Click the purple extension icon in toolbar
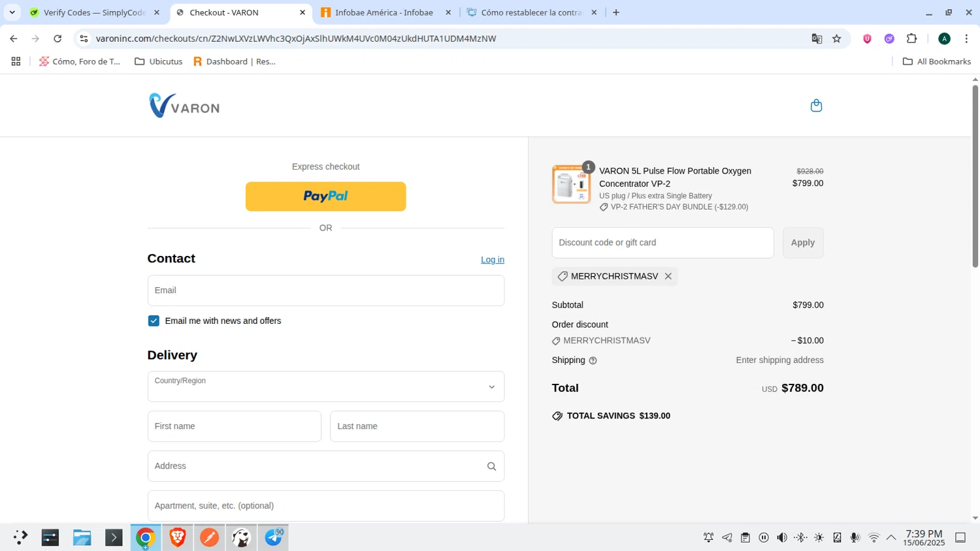Viewport: 980px width, 551px height. pos(889,39)
